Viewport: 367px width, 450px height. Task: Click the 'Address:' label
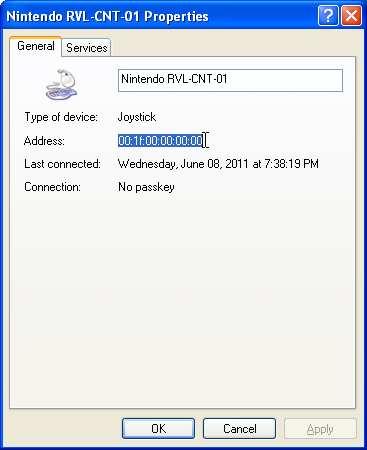44,141
